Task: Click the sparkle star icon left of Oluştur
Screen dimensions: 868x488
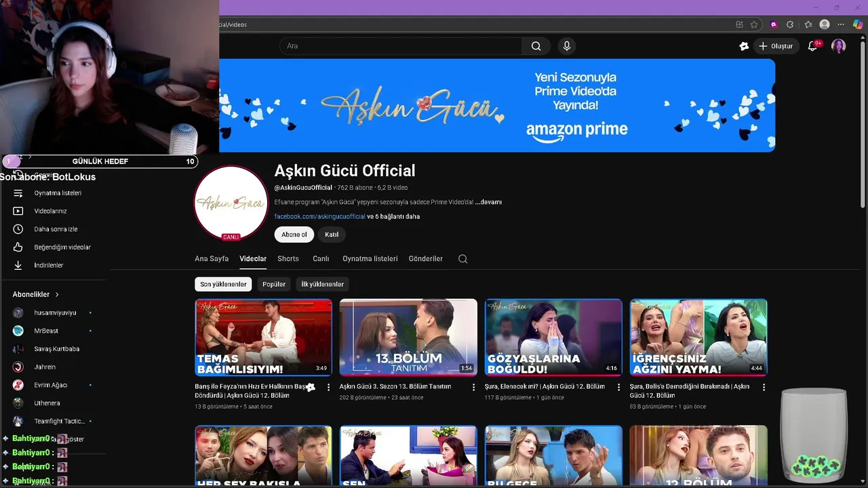Action: pyautogui.click(x=744, y=46)
